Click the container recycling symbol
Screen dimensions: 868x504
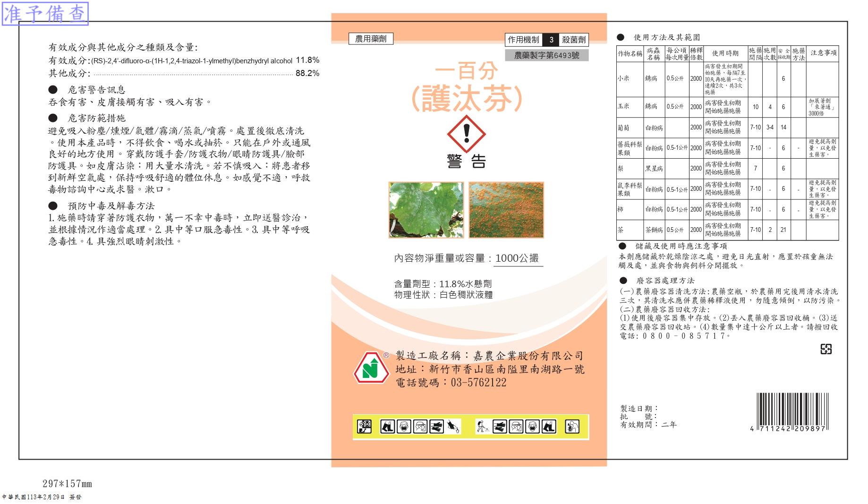coord(826,349)
